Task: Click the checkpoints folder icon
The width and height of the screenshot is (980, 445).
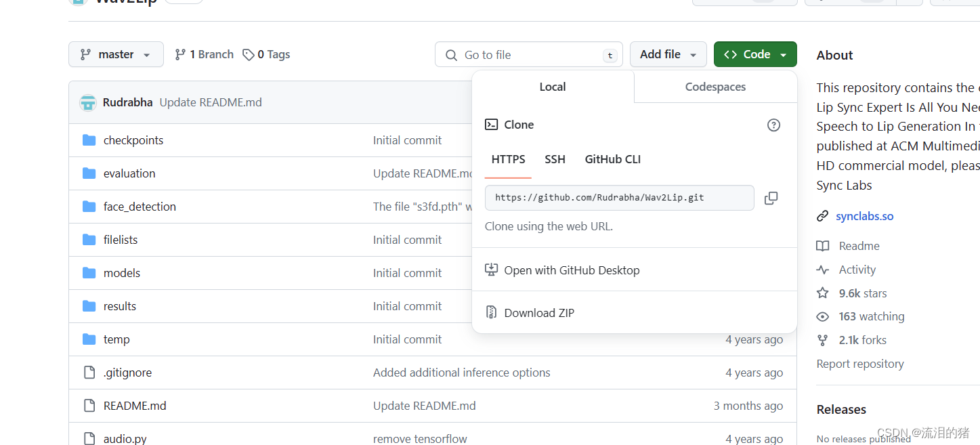Action: [x=89, y=140]
